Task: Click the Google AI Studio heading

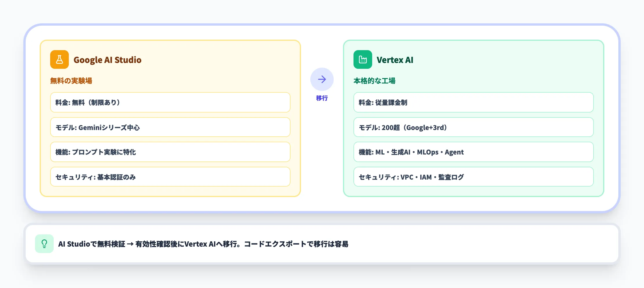Action: pos(108,60)
